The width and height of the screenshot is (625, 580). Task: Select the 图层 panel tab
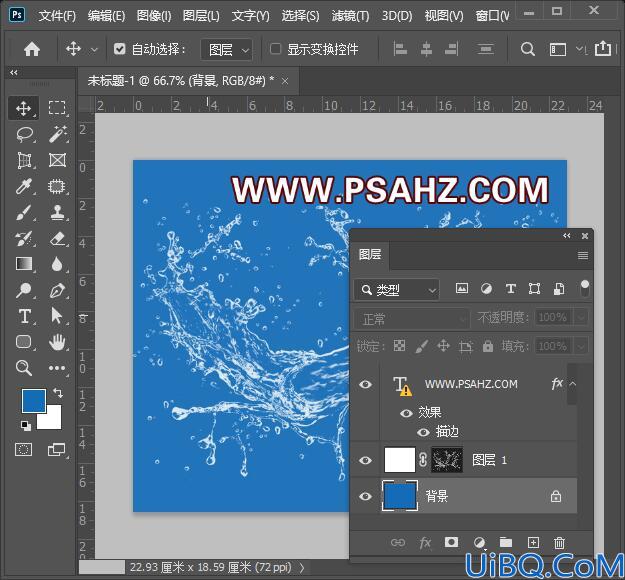pos(369,255)
